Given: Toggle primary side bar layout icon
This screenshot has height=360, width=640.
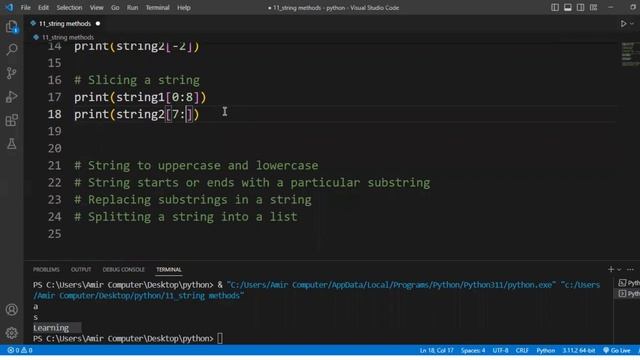Looking at the screenshot, I should click(555, 7).
